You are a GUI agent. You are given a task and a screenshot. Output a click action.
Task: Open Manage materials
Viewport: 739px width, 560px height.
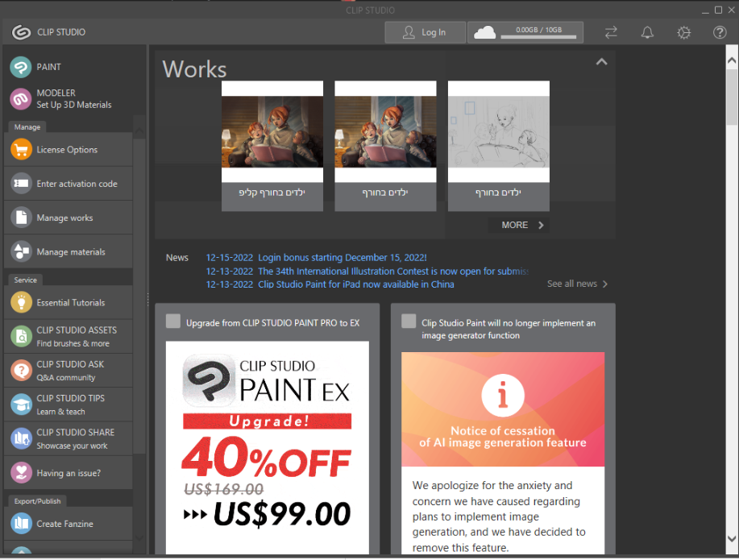(69, 251)
